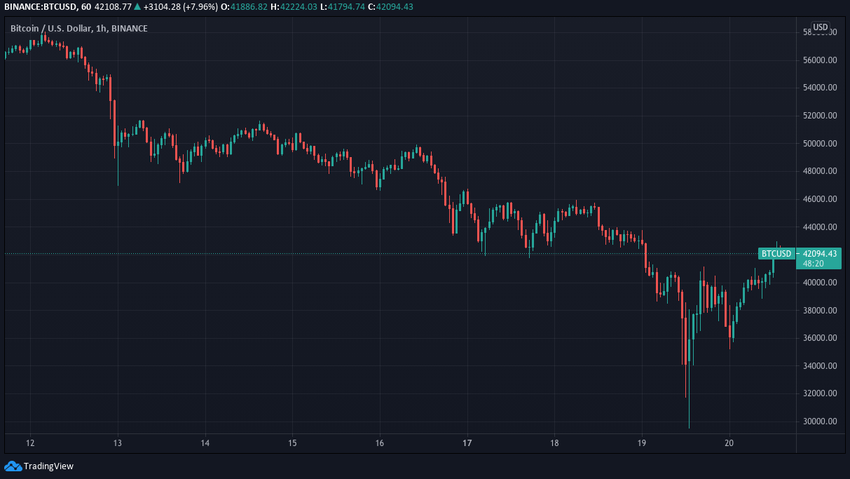
Task: Click the 52000.00 price axis label
Action: tap(820, 115)
